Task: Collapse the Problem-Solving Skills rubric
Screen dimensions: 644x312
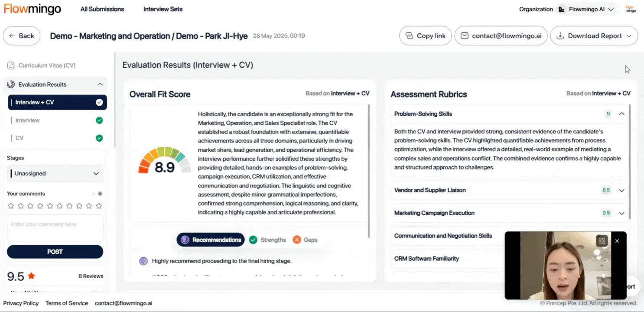Action: click(x=621, y=114)
